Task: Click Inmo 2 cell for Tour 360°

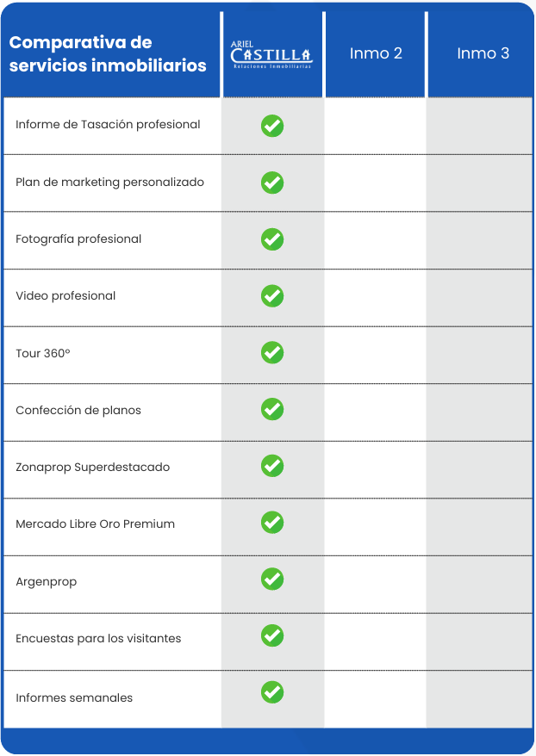Action: (376, 354)
